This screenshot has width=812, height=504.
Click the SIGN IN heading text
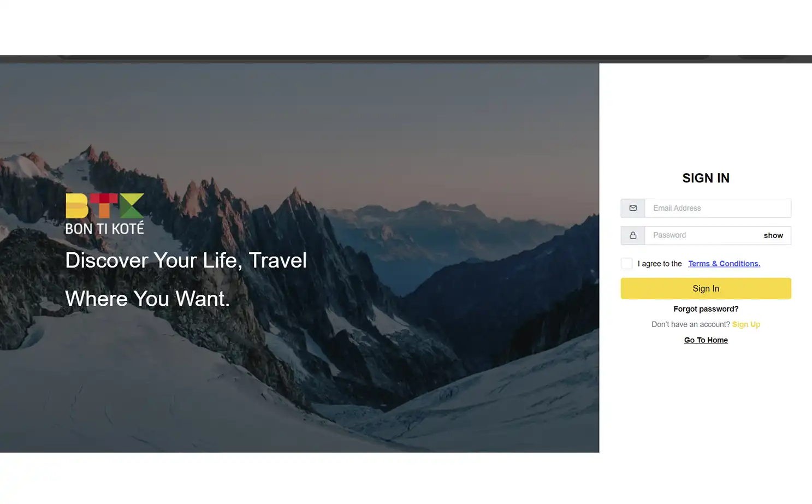(706, 178)
